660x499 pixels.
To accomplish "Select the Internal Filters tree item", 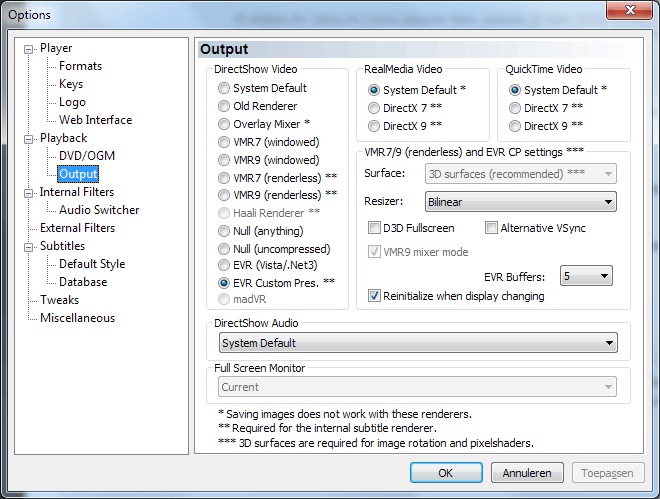I will [77, 192].
